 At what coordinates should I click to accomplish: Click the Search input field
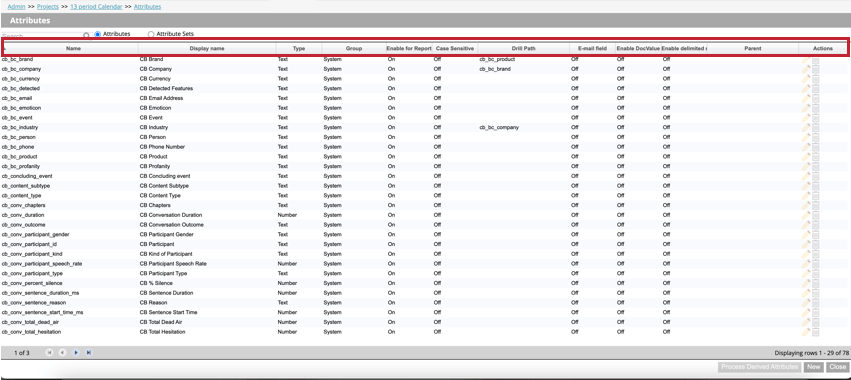click(42, 36)
